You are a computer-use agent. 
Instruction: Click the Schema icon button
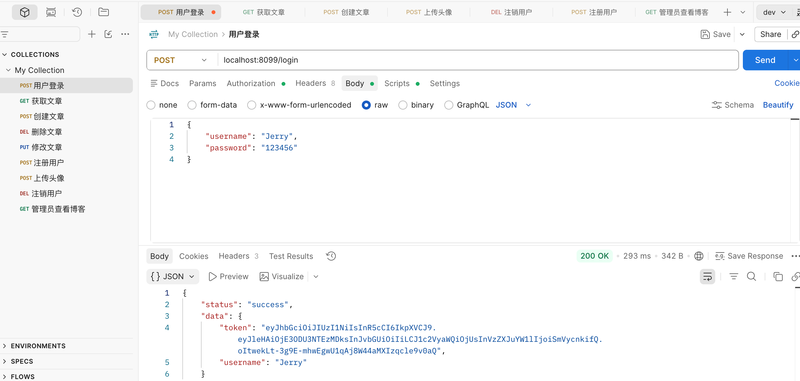pos(733,105)
